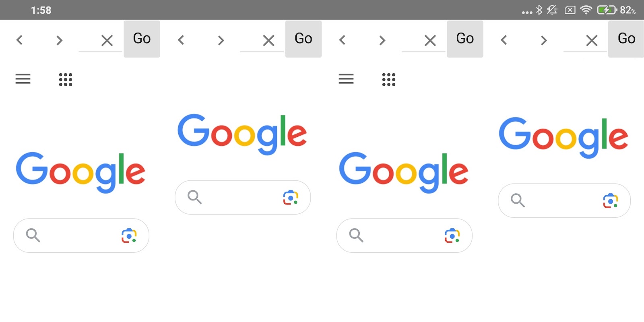This screenshot has width=644, height=322.
Task: Click the Google logo in the second pane
Action: 242,134
